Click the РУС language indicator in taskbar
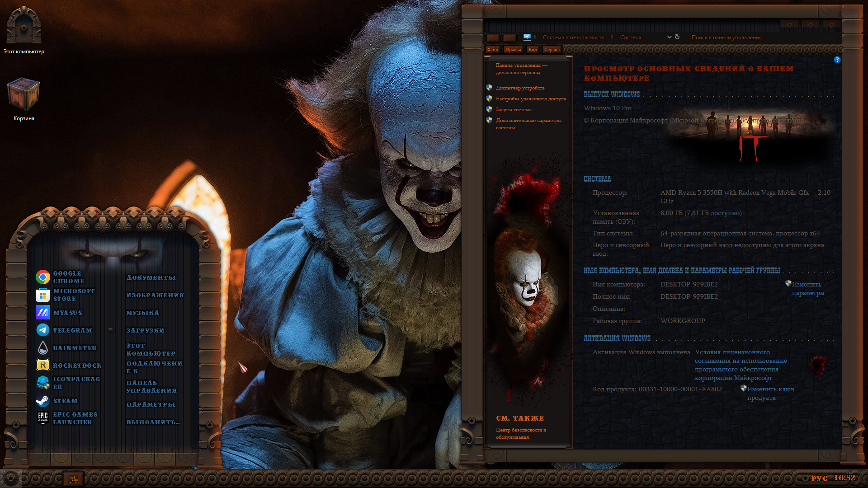868x488 pixels. pos(819,478)
